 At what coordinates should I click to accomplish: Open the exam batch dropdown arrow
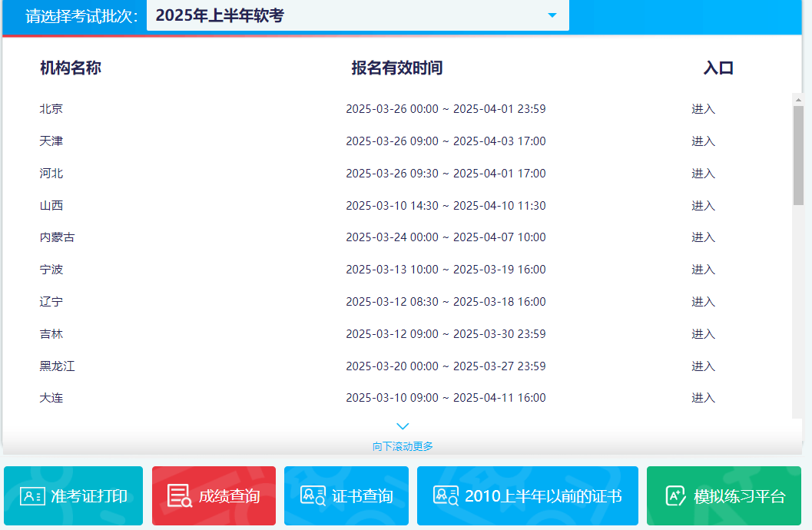[552, 15]
